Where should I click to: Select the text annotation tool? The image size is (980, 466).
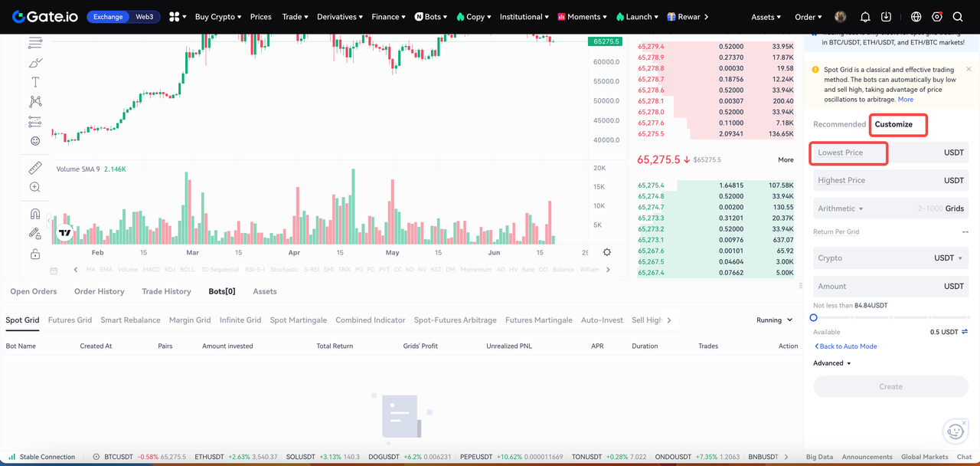coord(35,82)
